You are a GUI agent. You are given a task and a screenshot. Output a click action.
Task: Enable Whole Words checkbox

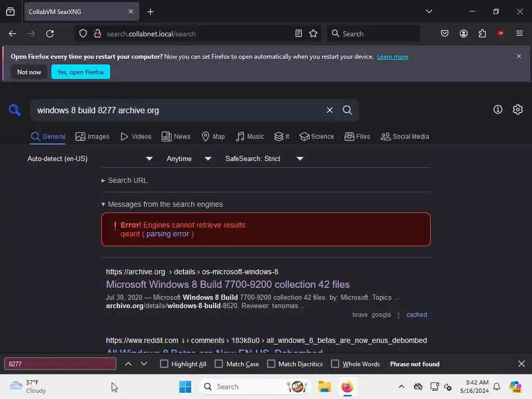click(335, 364)
